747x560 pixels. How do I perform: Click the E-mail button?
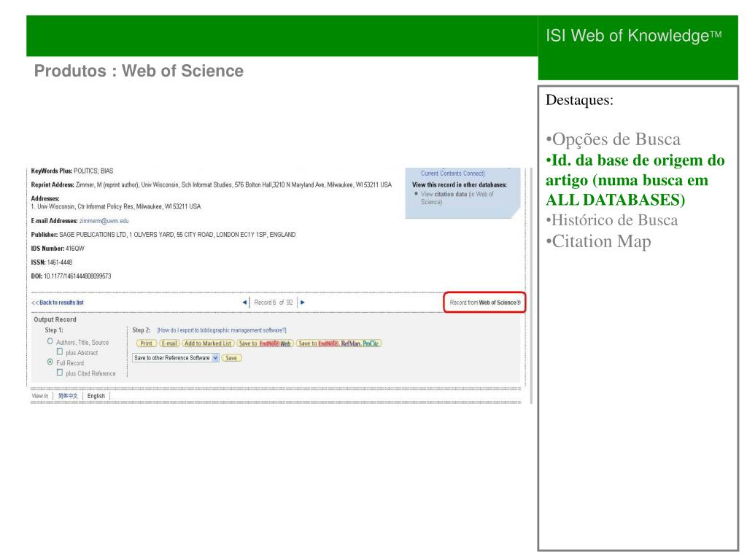click(169, 343)
